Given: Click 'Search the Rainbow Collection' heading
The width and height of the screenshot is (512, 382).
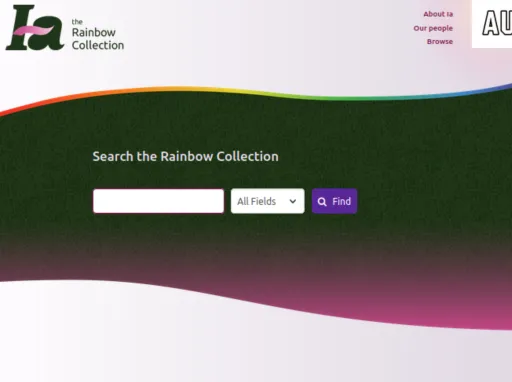Looking at the screenshot, I should 185,156.
